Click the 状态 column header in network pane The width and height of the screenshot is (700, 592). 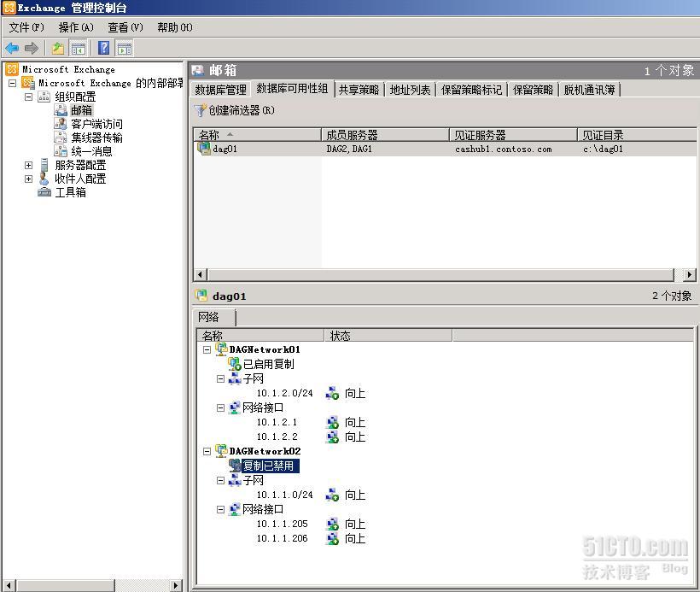click(388, 336)
